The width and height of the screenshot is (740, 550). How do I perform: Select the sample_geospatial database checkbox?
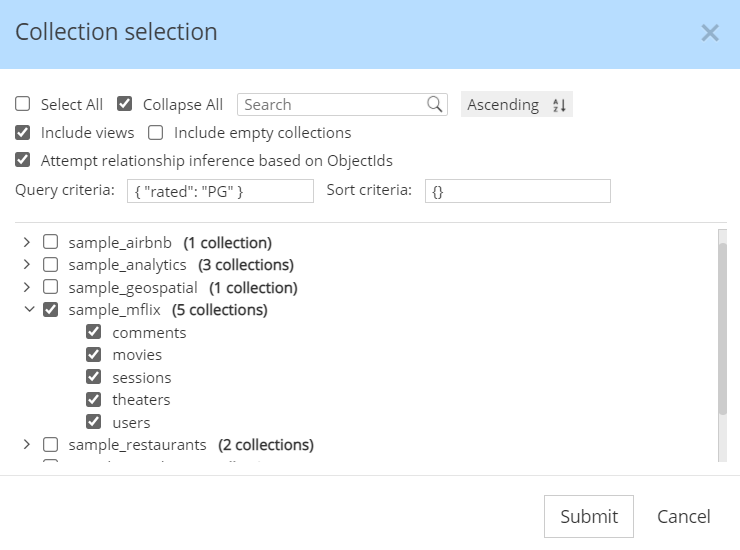(x=51, y=287)
